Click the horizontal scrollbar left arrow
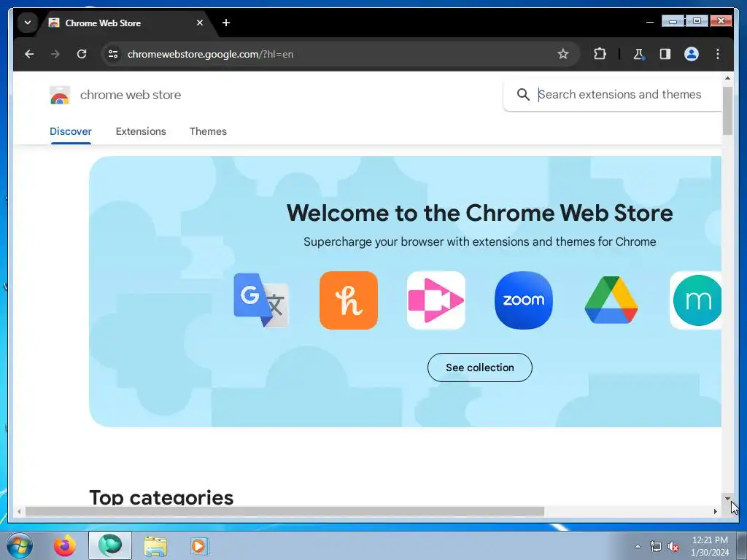 pyautogui.click(x=19, y=511)
